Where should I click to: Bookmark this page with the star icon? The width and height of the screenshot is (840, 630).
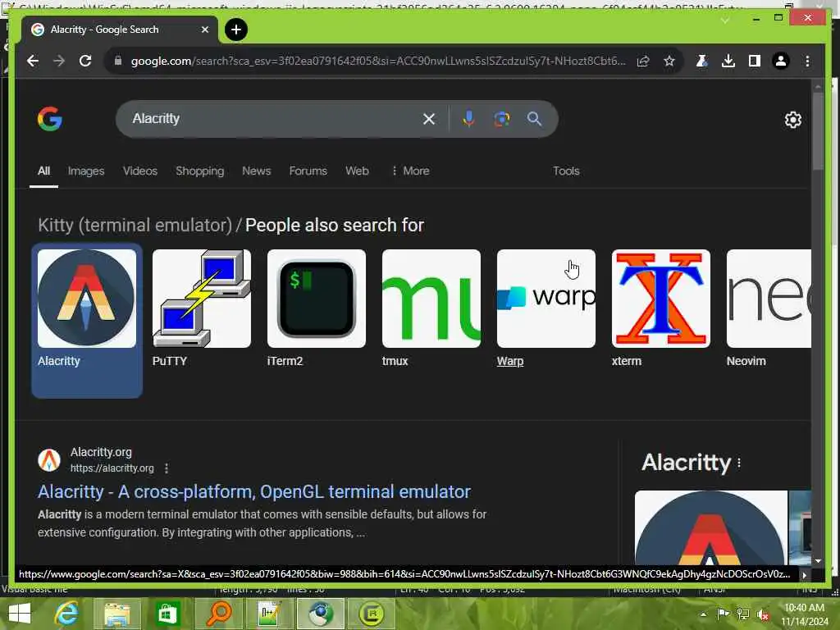pos(669,61)
